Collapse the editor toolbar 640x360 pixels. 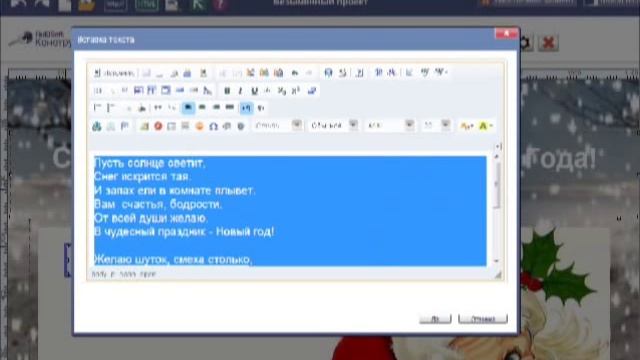(x=498, y=147)
